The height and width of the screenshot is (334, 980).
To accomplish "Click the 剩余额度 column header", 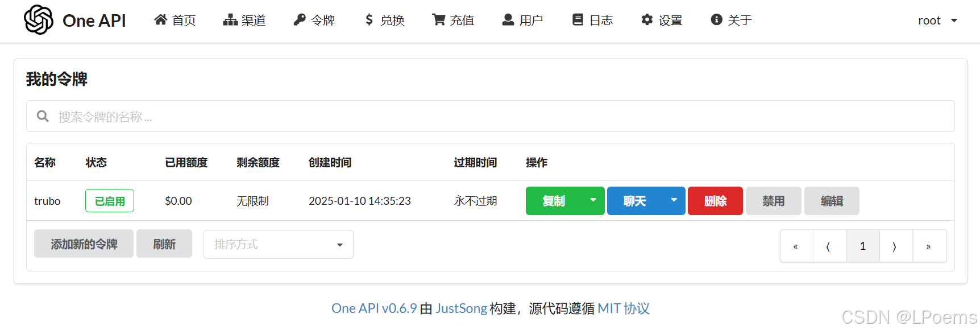I will [258, 163].
